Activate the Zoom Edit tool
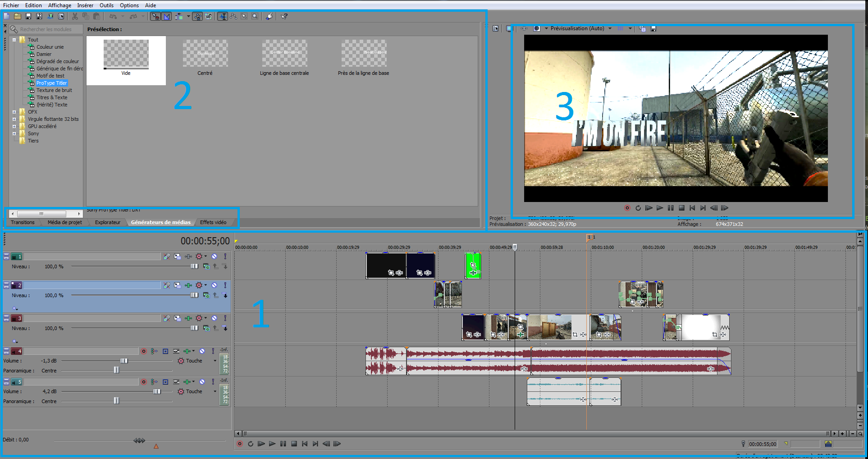The height and width of the screenshot is (459, 868). click(x=256, y=17)
